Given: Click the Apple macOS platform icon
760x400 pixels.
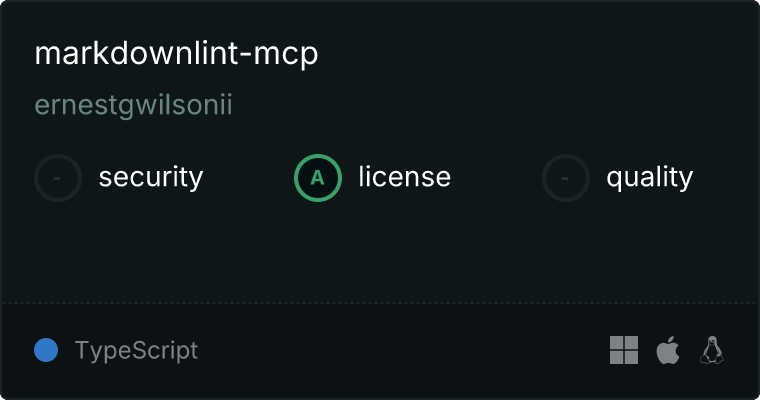Looking at the screenshot, I should [x=668, y=350].
